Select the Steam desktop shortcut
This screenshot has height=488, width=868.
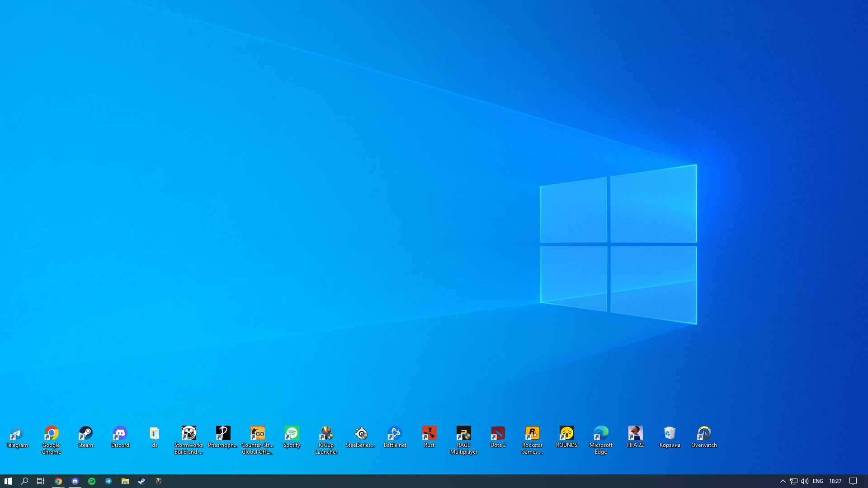85,436
